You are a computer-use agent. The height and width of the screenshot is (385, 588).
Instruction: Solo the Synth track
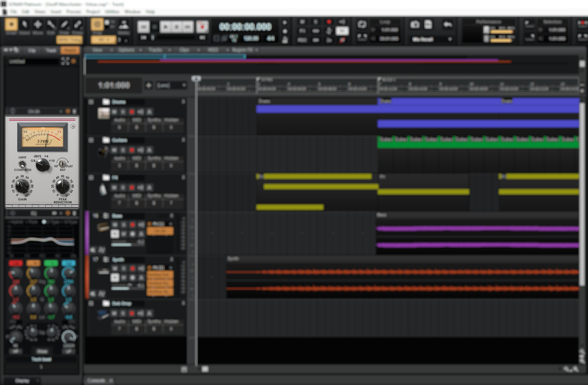click(123, 269)
